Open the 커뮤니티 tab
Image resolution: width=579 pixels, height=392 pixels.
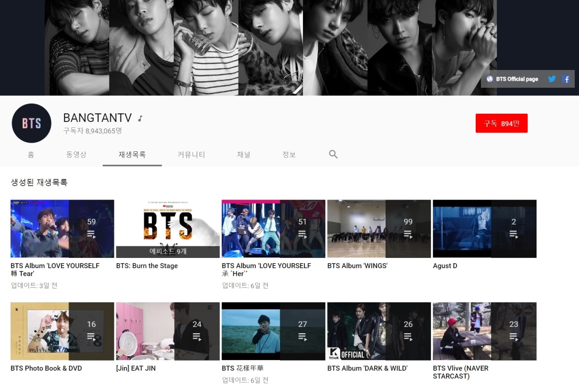[x=191, y=155]
